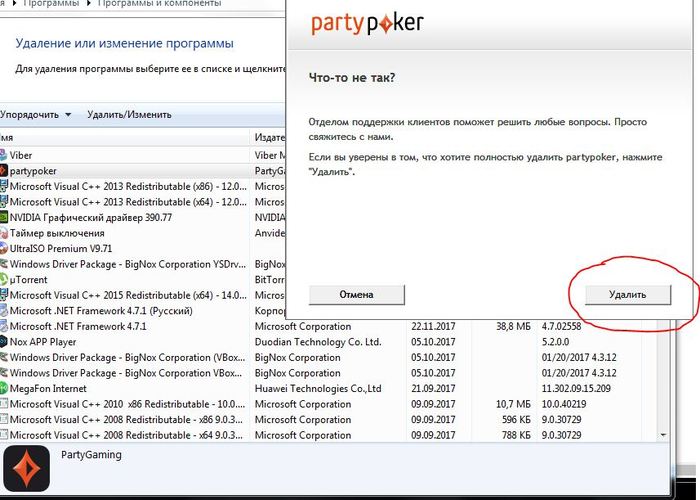Viewport: 700px width, 500px height.
Task: Click the NVIDIA graphics driver icon
Action: [4, 217]
